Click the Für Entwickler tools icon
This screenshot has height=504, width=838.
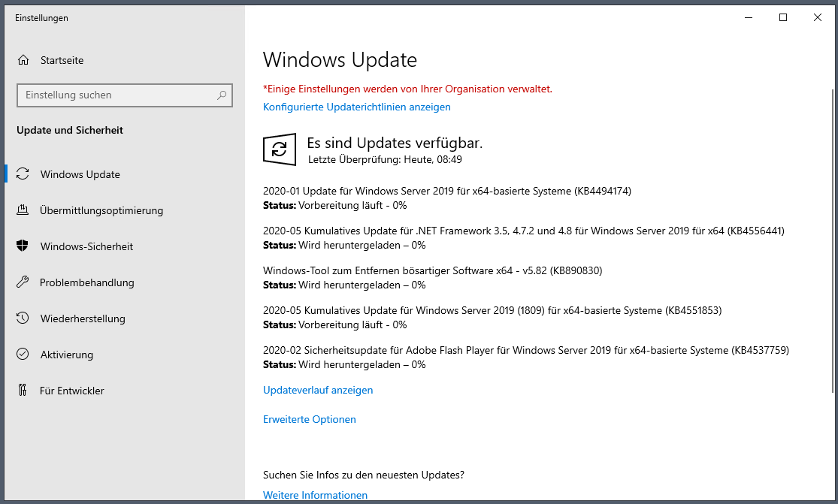tap(23, 391)
